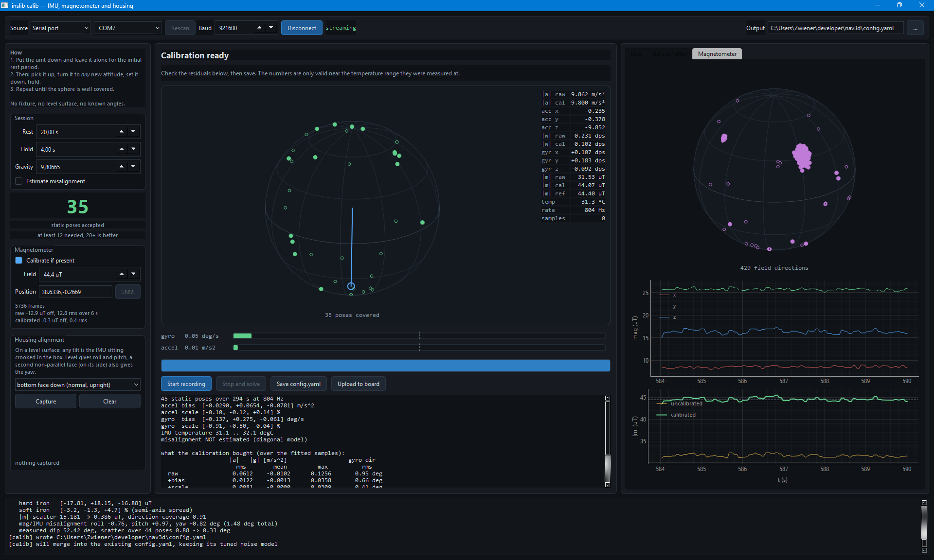Open housing face dropdown bottom face down

[x=78, y=385]
